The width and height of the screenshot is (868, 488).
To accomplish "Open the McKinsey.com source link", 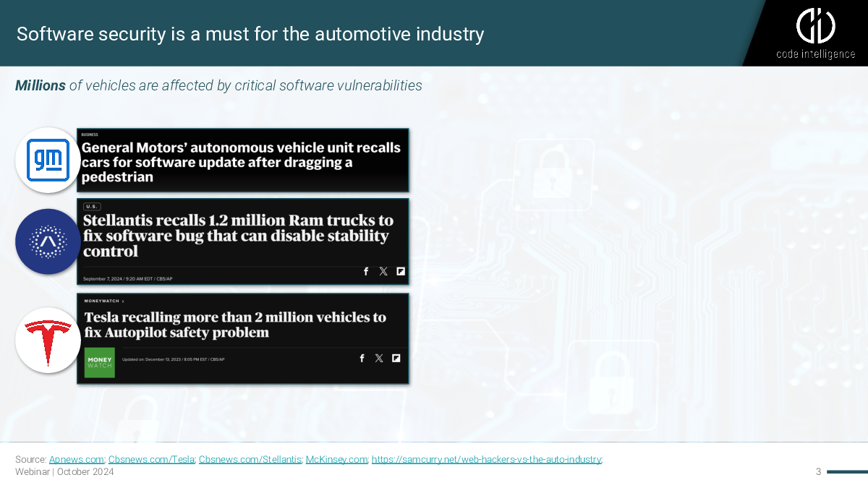I will [x=336, y=460].
